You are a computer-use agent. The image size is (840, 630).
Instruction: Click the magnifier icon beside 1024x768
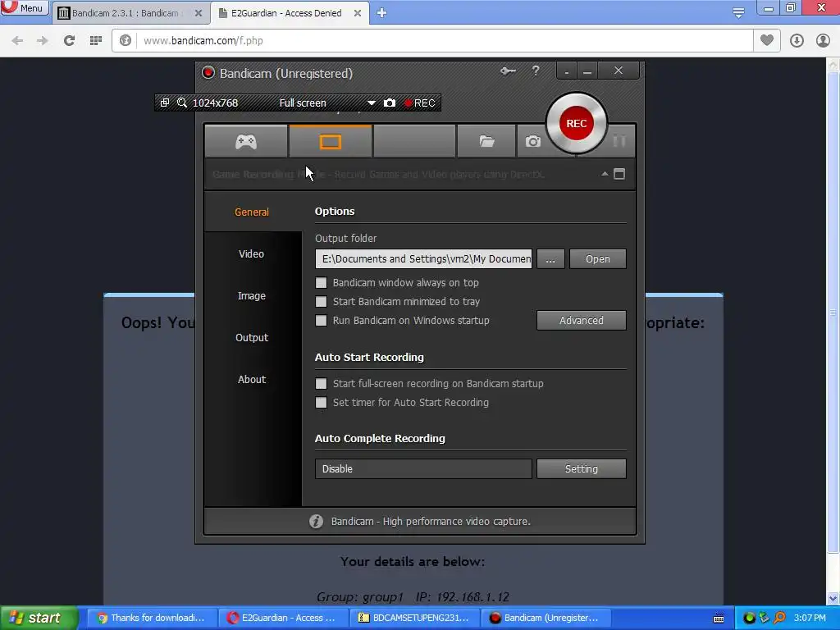tap(181, 103)
